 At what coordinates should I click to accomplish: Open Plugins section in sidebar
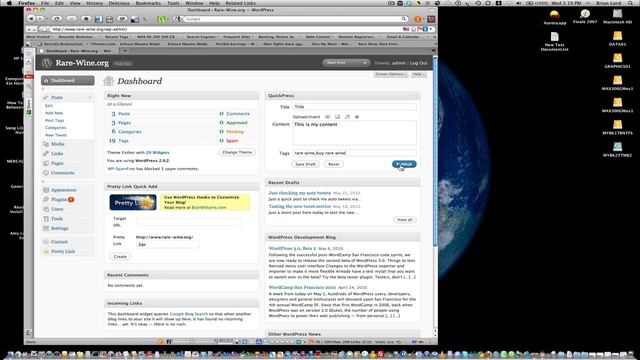coord(59,200)
